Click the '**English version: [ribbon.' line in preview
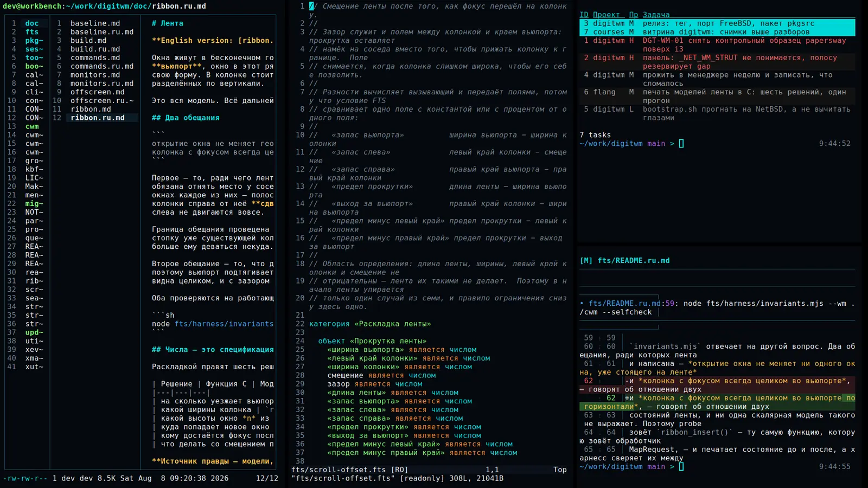The width and height of the screenshot is (868, 488). 213,41
